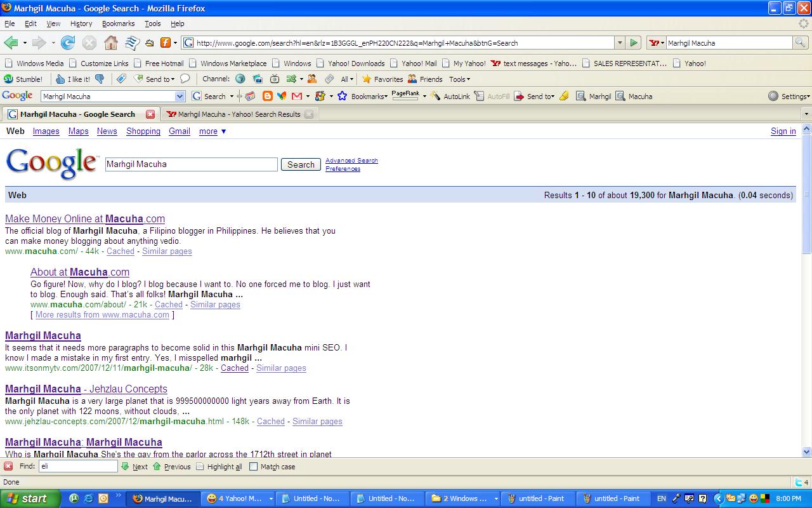The width and height of the screenshot is (812, 508).
Task: Click the thumbs-up I like it! button
Action: [73, 79]
